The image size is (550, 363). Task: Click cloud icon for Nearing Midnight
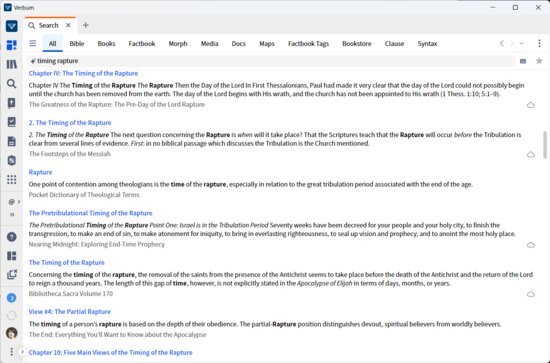point(531,245)
